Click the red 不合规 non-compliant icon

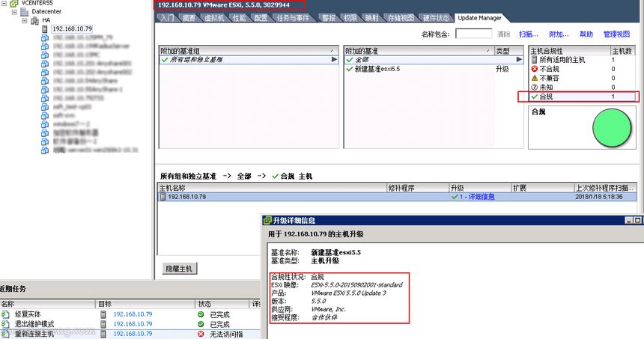(535, 69)
